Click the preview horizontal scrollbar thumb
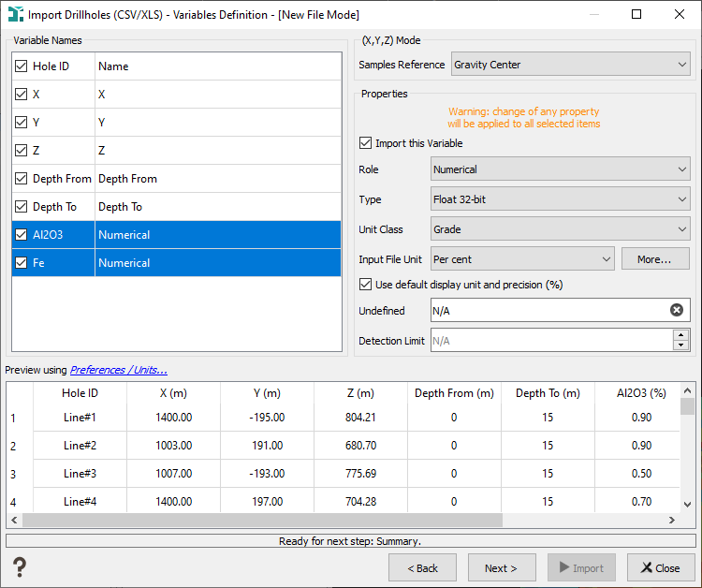702x588 pixels. point(262,520)
